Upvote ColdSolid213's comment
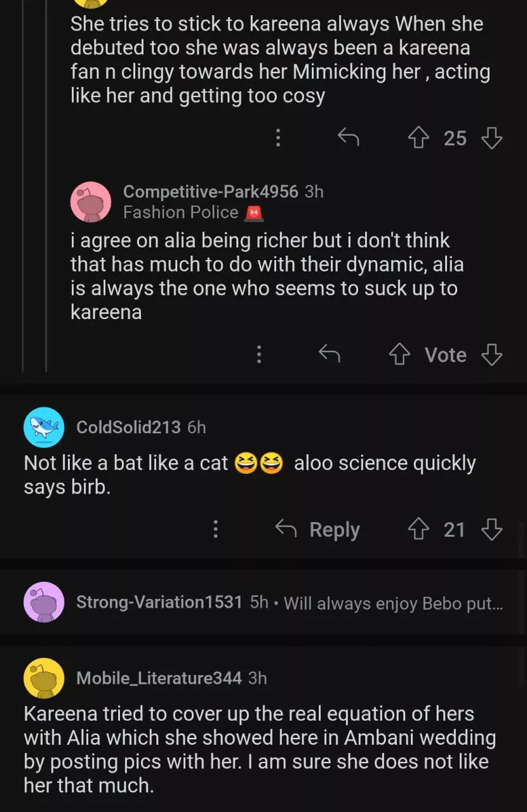 (418, 530)
